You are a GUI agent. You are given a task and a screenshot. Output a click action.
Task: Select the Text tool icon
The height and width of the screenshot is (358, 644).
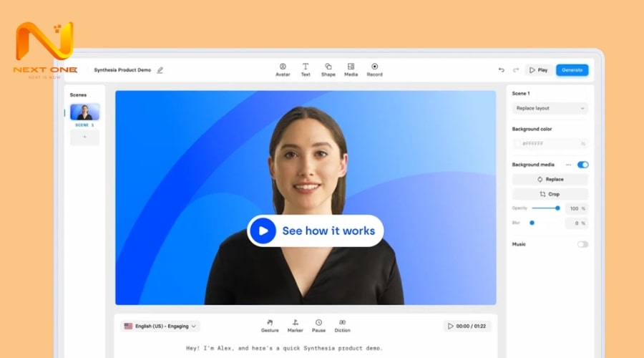pyautogui.click(x=306, y=67)
